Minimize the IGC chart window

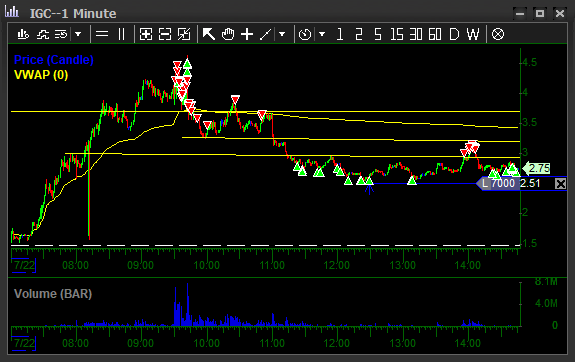tap(520, 14)
